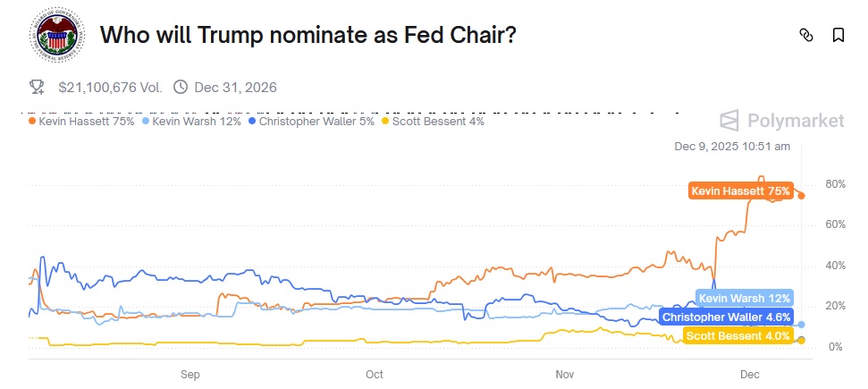
Task: Click the Kevin Warsh 12% chart tag
Action: [744, 299]
